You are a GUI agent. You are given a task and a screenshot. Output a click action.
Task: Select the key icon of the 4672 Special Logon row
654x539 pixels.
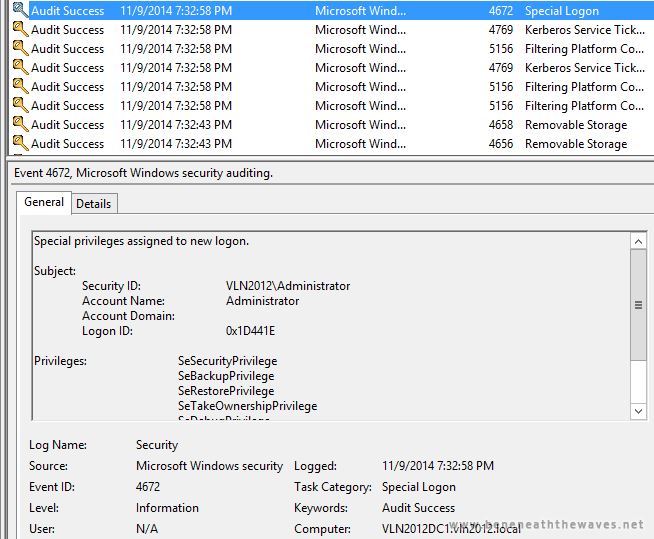(x=20, y=10)
